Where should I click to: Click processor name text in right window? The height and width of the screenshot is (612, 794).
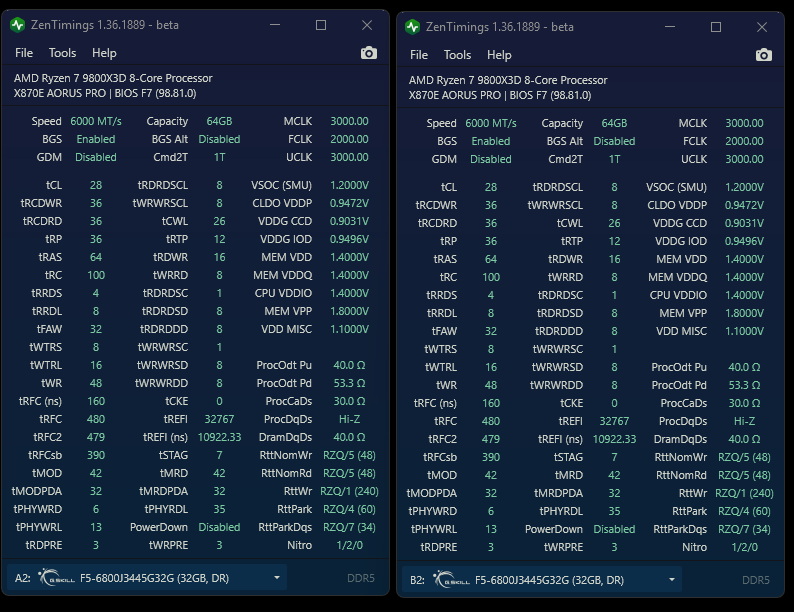click(x=508, y=80)
